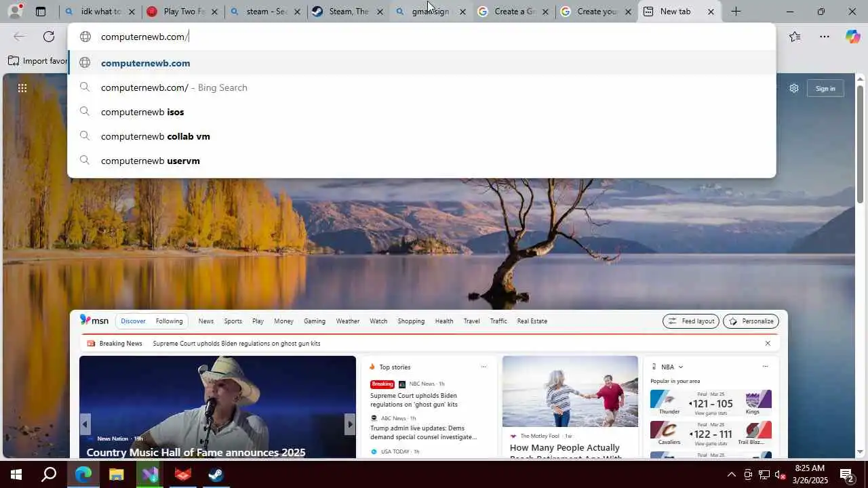Select the Following feed tab
Image resolution: width=868 pixels, height=488 pixels.
point(169,321)
